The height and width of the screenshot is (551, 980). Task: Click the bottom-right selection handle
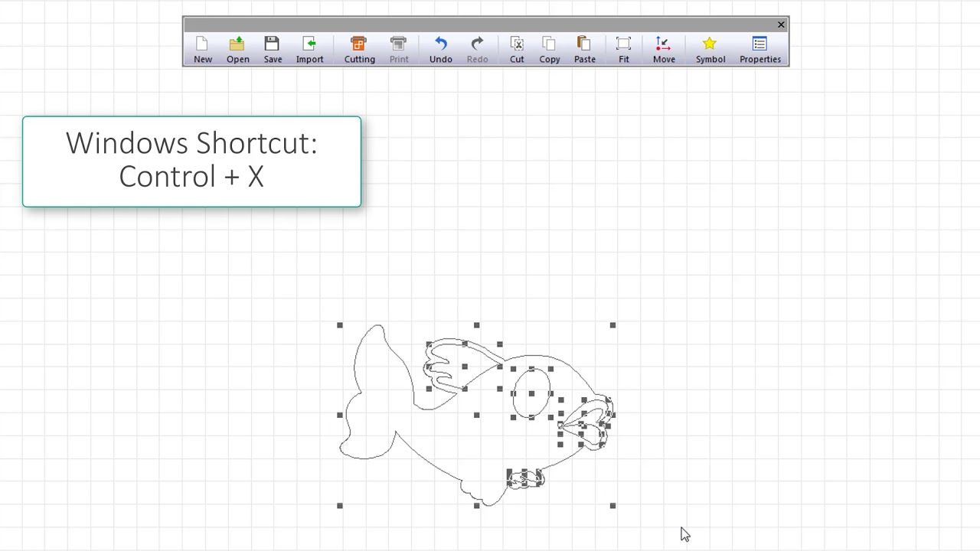[612, 505]
